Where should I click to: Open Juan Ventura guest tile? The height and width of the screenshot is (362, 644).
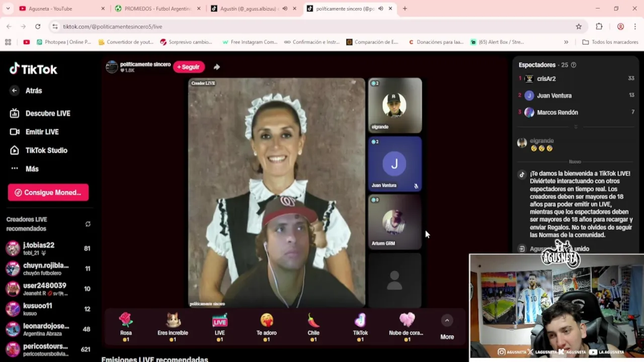pyautogui.click(x=395, y=164)
